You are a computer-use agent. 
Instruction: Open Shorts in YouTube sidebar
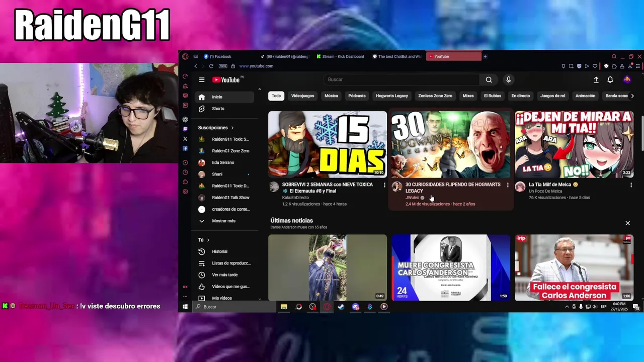click(224, 109)
